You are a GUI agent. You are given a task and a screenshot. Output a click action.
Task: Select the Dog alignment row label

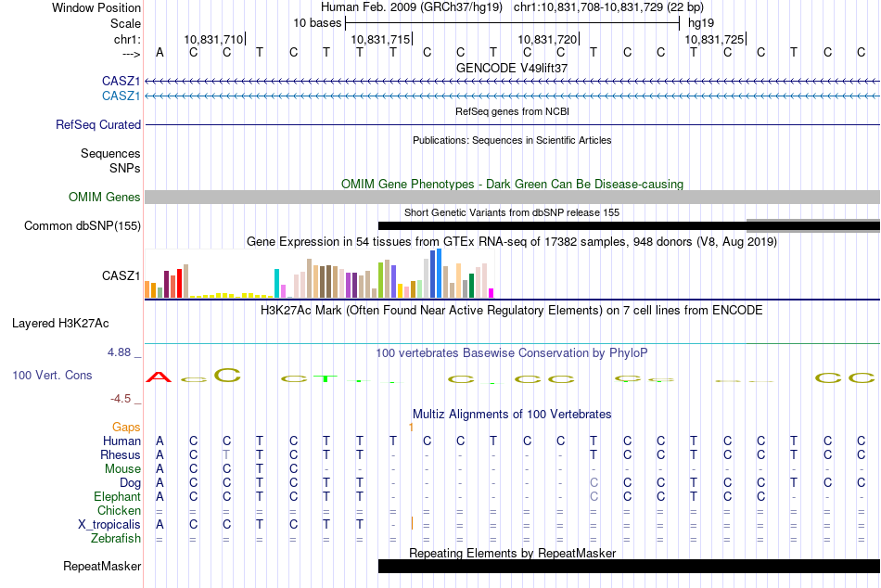(130, 483)
